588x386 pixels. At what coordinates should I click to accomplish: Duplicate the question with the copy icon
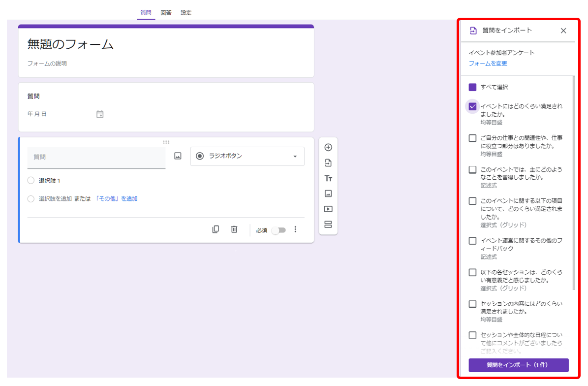coord(216,229)
